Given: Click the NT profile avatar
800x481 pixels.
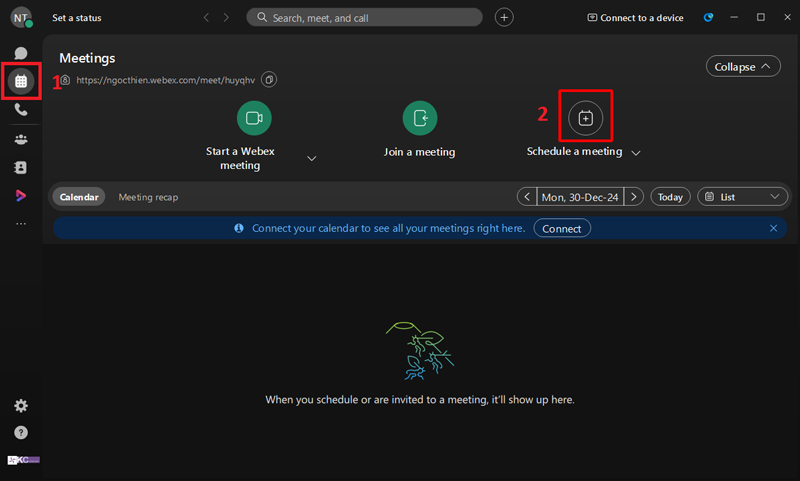Looking at the screenshot, I should [21, 17].
